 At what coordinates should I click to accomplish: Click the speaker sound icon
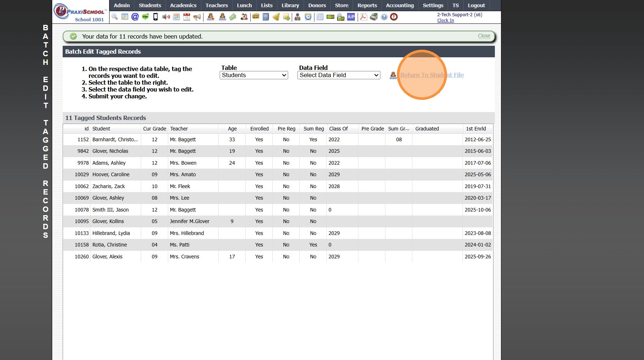pyautogui.click(x=166, y=17)
